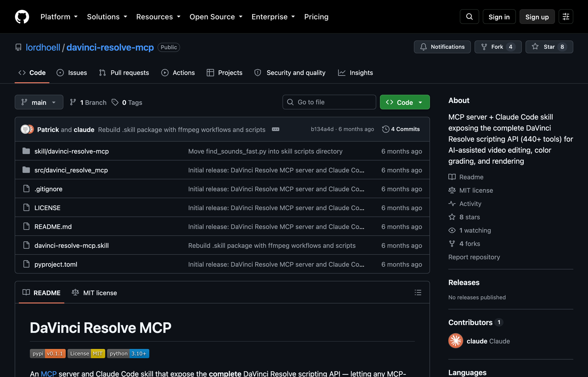Image resolution: width=588 pixels, height=377 pixels.
Task: Open the Releases heading link
Action: pos(464,282)
